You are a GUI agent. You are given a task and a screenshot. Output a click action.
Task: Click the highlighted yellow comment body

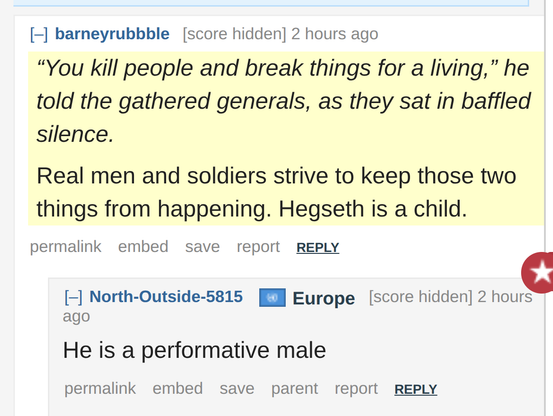(x=286, y=139)
